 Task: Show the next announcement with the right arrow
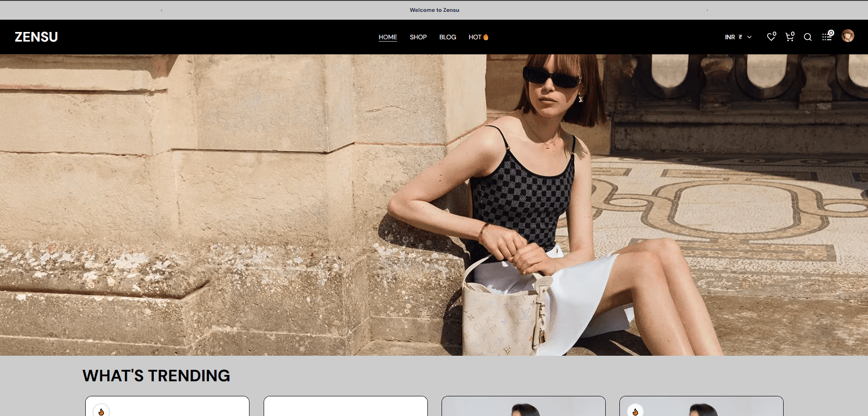[x=707, y=10]
